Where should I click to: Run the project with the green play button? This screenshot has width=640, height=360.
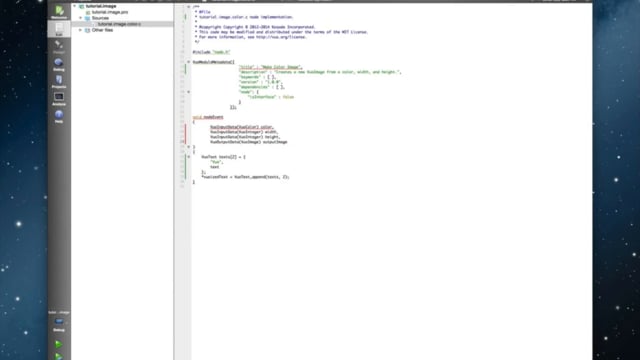pos(59,344)
